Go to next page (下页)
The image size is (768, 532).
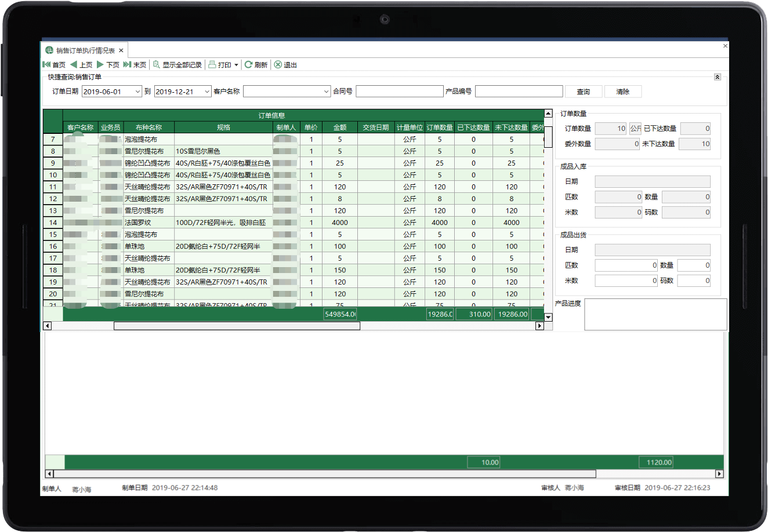[x=108, y=64]
